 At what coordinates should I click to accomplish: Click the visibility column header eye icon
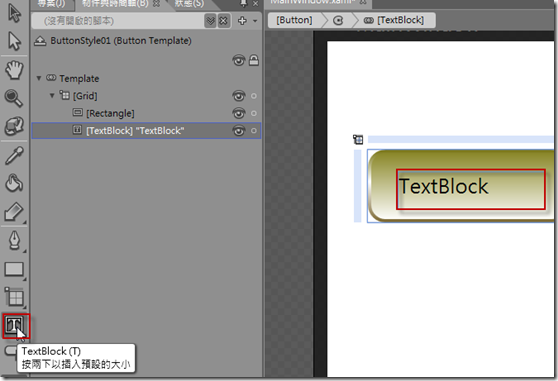(239, 60)
